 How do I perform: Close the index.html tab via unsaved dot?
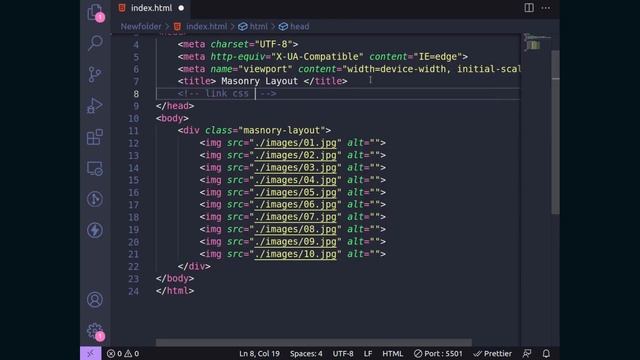pos(181,8)
